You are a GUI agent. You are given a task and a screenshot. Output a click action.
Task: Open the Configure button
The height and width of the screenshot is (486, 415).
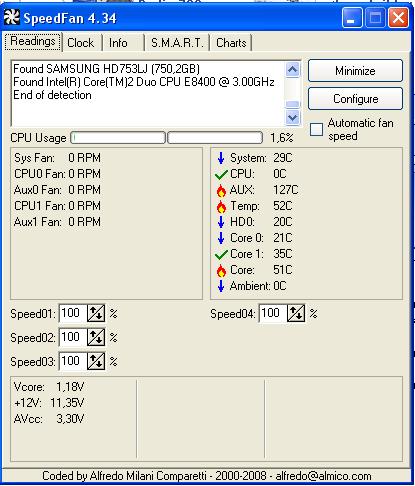tap(355, 99)
